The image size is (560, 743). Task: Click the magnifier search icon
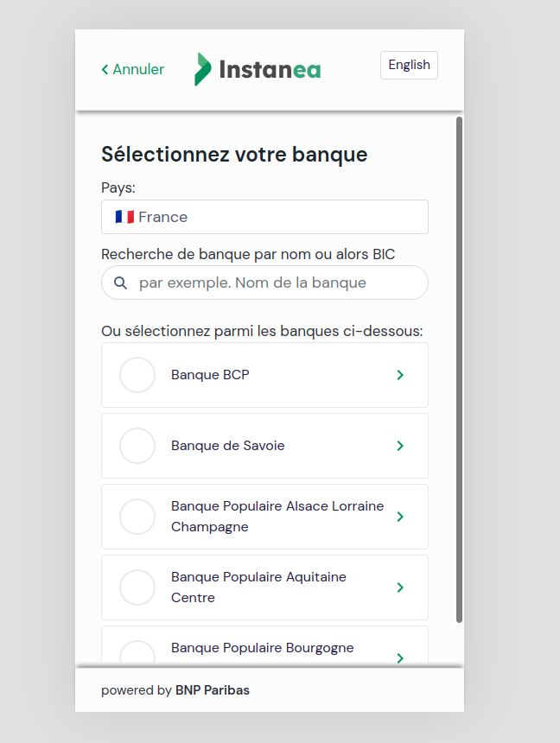tap(121, 283)
